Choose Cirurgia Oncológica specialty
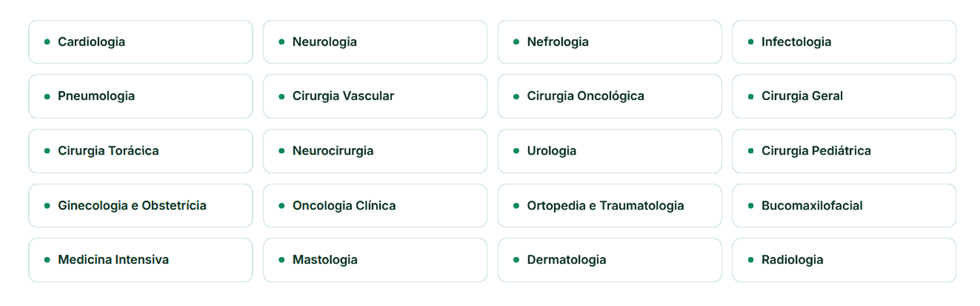The width and height of the screenshot is (980, 306). [610, 96]
